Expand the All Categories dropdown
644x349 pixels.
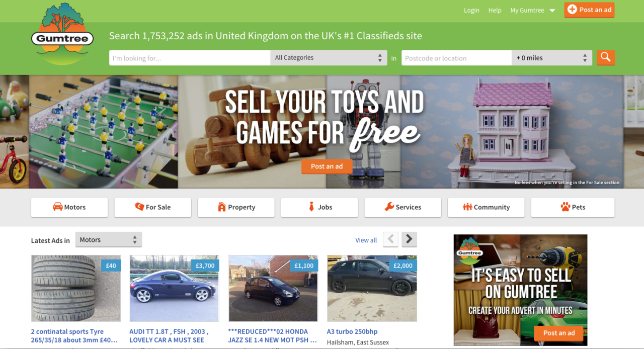(329, 58)
